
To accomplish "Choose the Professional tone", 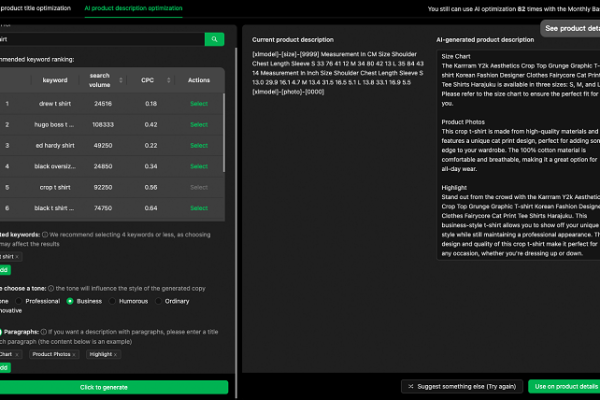I will click(18, 301).
